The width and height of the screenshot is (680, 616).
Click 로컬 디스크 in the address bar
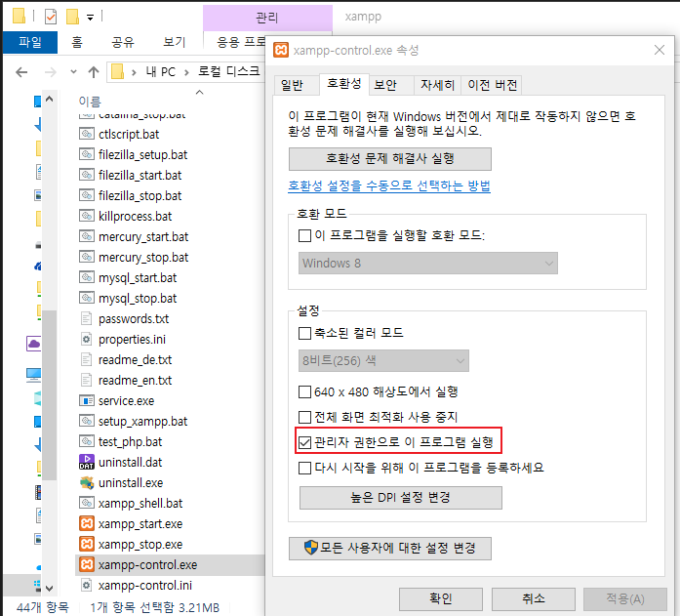point(228,71)
